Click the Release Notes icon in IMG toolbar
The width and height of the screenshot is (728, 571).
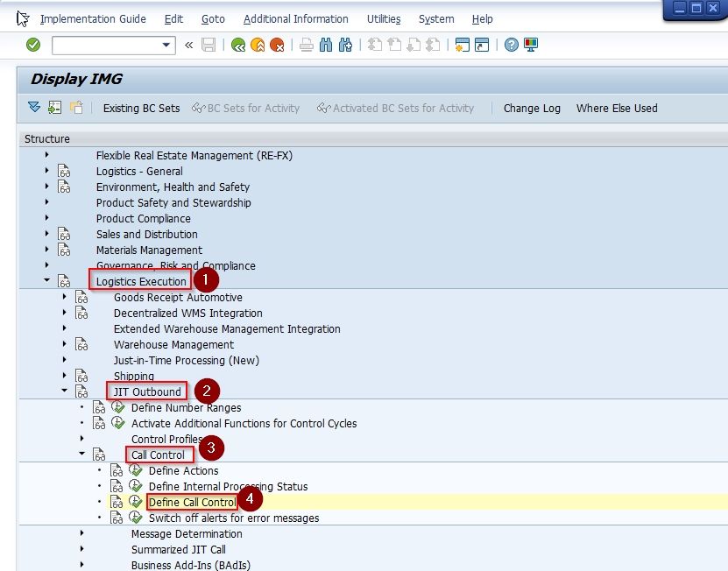(x=76, y=108)
